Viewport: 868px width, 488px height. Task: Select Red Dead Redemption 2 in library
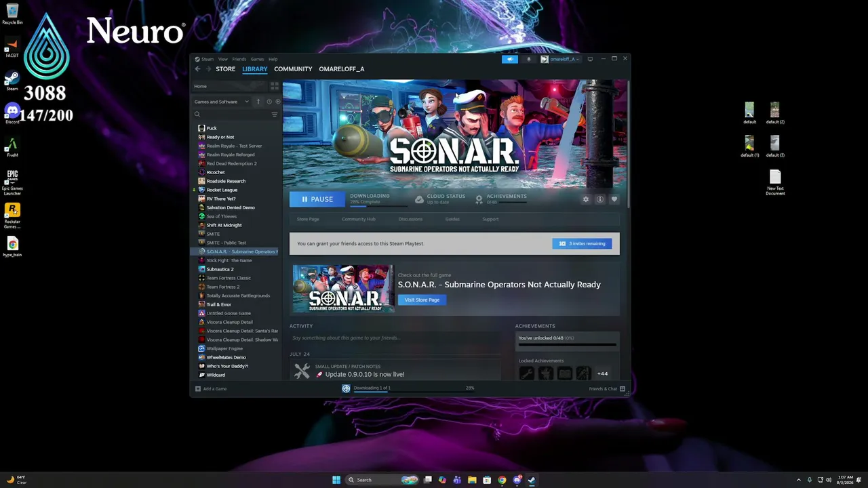[231, 163]
